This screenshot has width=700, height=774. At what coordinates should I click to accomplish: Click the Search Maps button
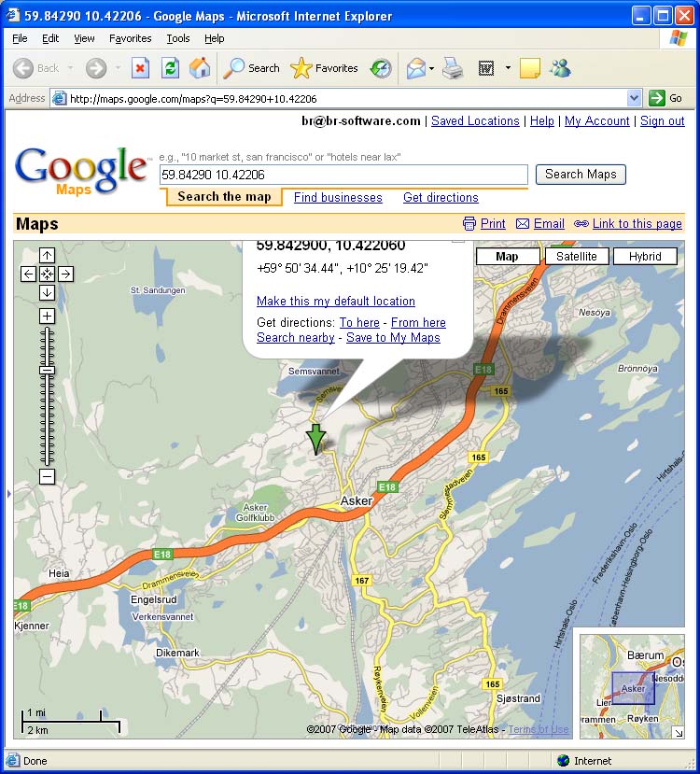click(x=581, y=175)
